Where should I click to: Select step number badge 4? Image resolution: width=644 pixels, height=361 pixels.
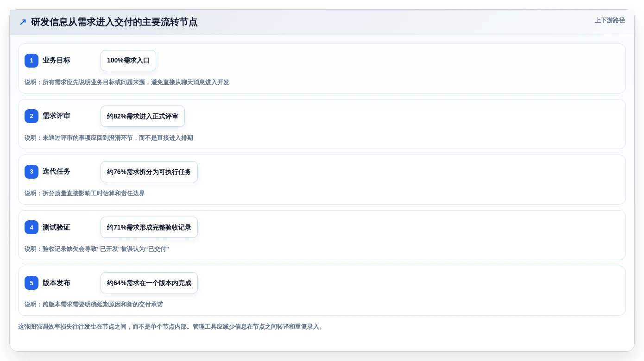[x=32, y=227]
